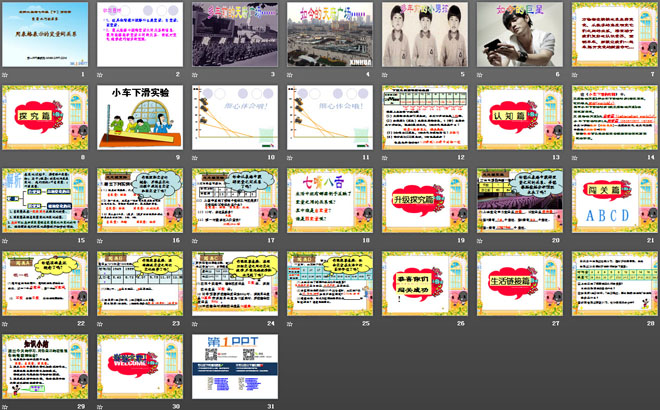Click the animation star under slide 2
Viewport: 660px width, 410px height.
[100, 75]
